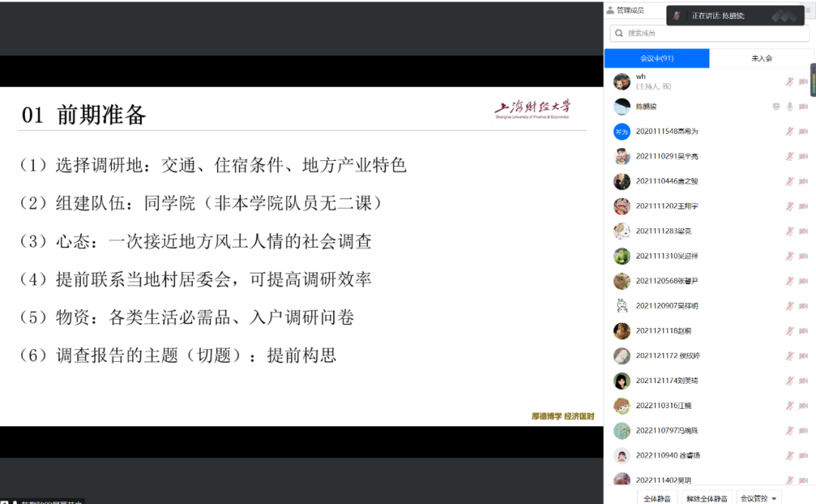The image size is (816, 504).
Task: Toggle mute state for 2022110940 徐睿扬
Action: click(790, 455)
